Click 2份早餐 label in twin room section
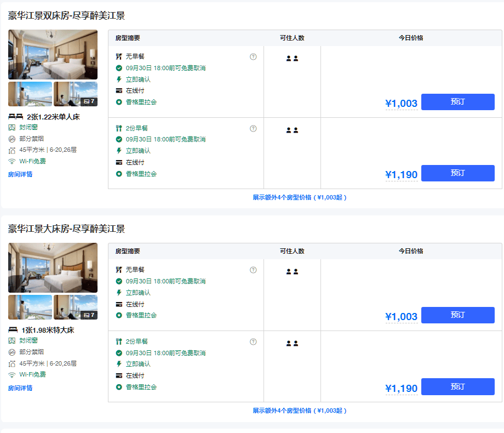This screenshot has width=504, height=433. click(x=136, y=128)
